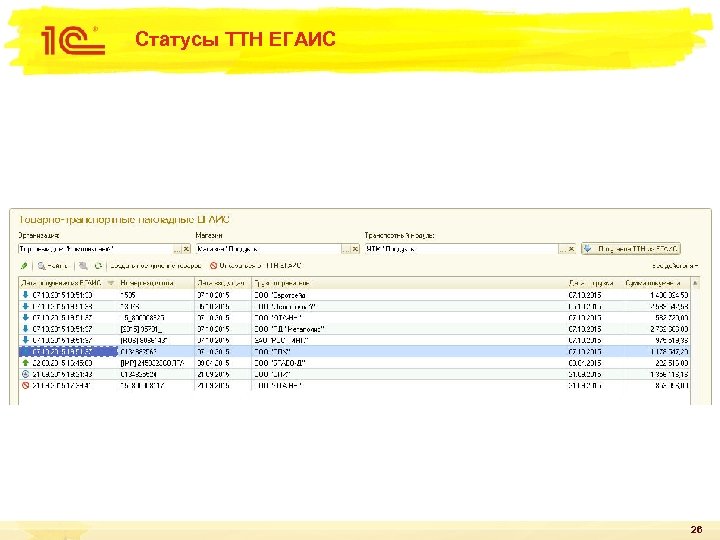
Task: Click inside the Магазин input field
Action: click(269, 249)
